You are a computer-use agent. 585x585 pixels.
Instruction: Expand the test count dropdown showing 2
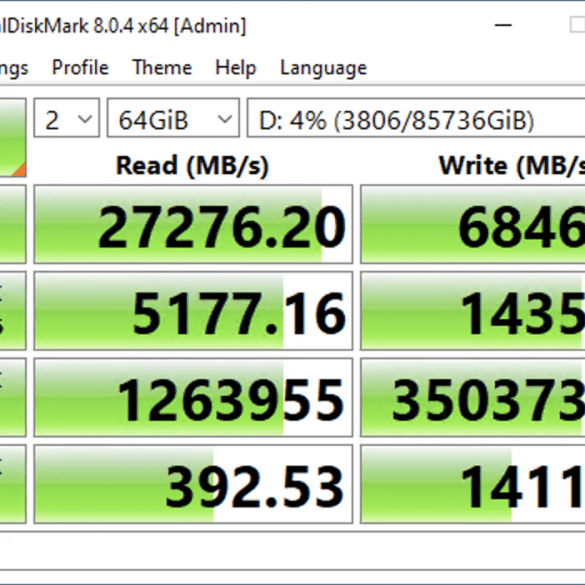click(x=67, y=118)
